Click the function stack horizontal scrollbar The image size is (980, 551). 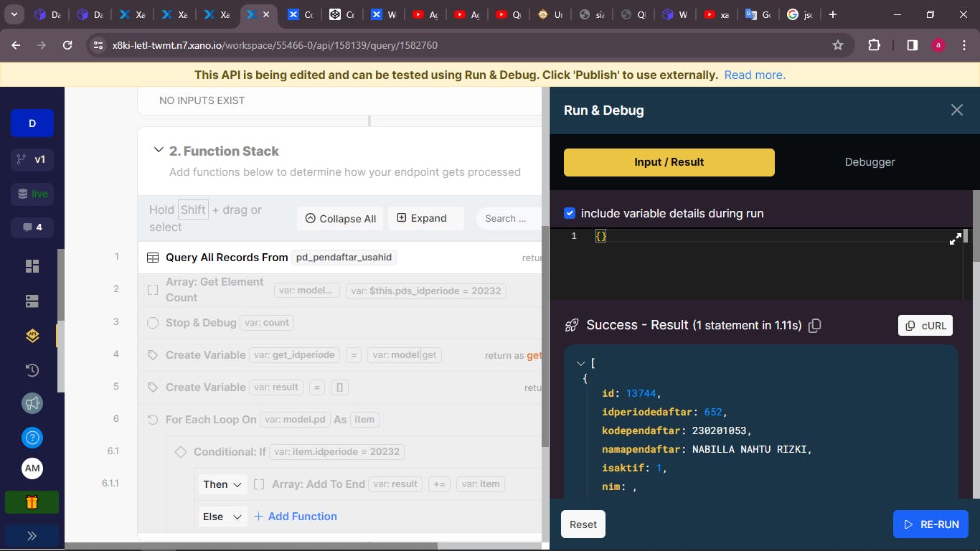click(251, 546)
